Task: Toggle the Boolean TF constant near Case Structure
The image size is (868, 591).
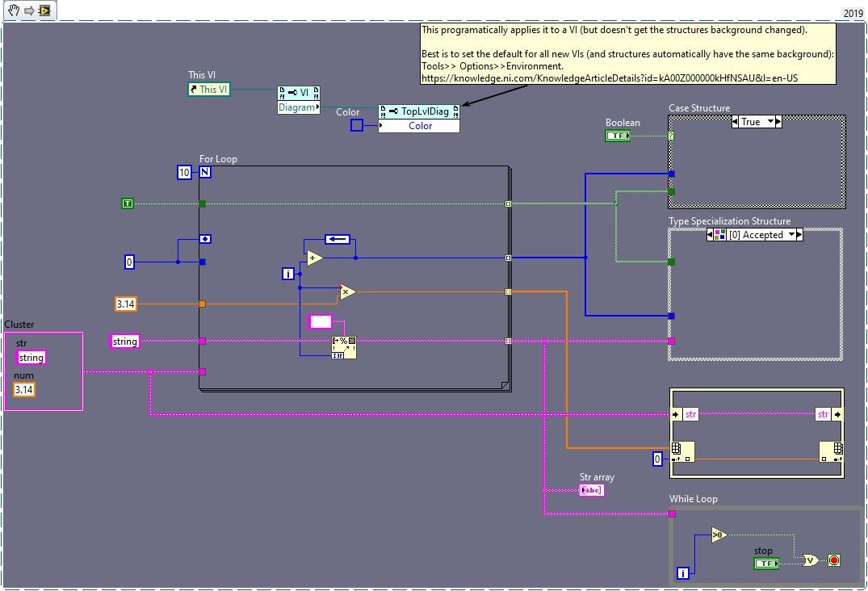Action: click(x=618, y=136)
